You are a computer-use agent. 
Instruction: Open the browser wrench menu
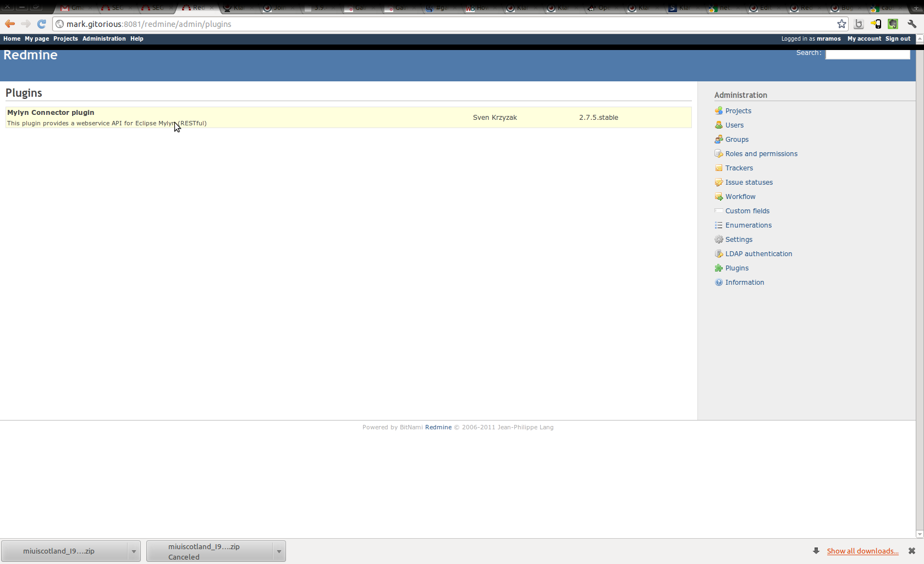tap(912, 24)
